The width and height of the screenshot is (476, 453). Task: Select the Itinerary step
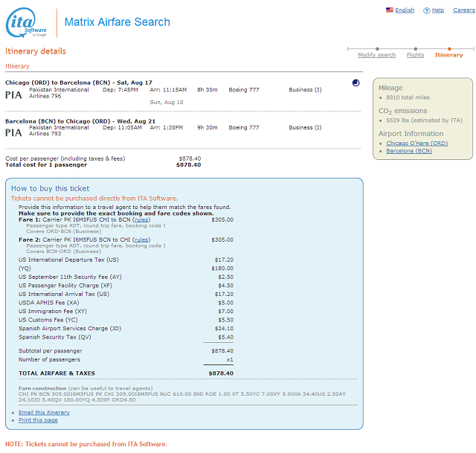tap(448, 54)
